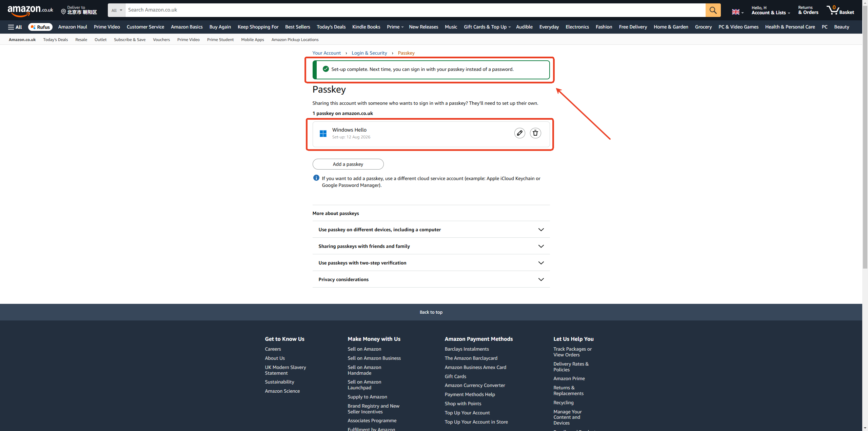The image size is (868, 431).
Task: Open the Basket cart icon
Action: coord(840,10)
